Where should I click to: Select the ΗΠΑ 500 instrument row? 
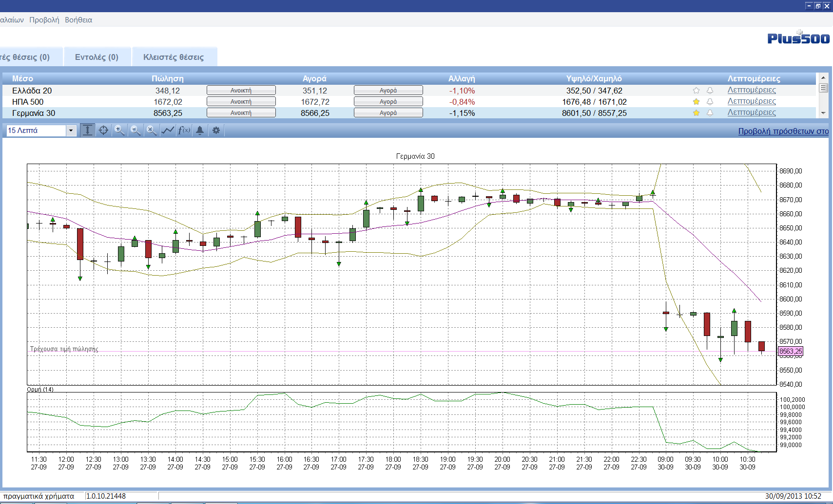point(409,102)
